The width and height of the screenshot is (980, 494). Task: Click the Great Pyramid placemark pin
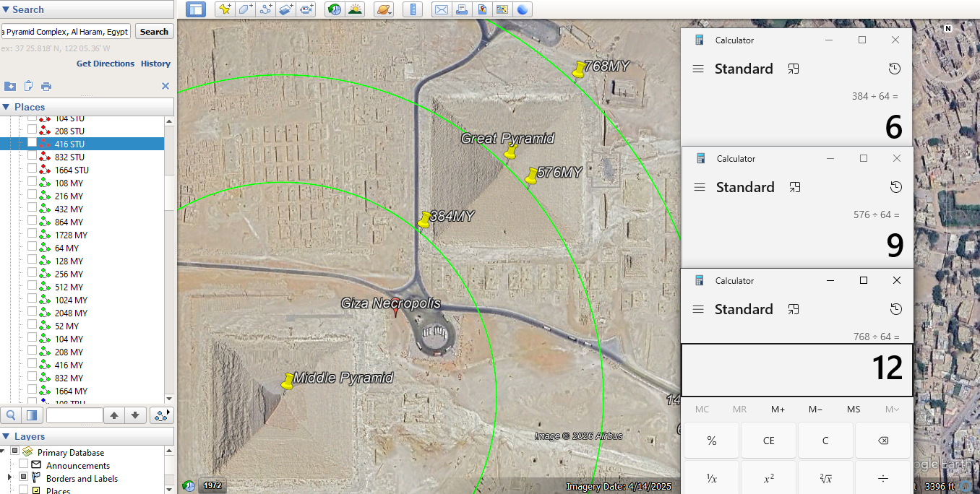pyautogui.click(x=511, y=151)
